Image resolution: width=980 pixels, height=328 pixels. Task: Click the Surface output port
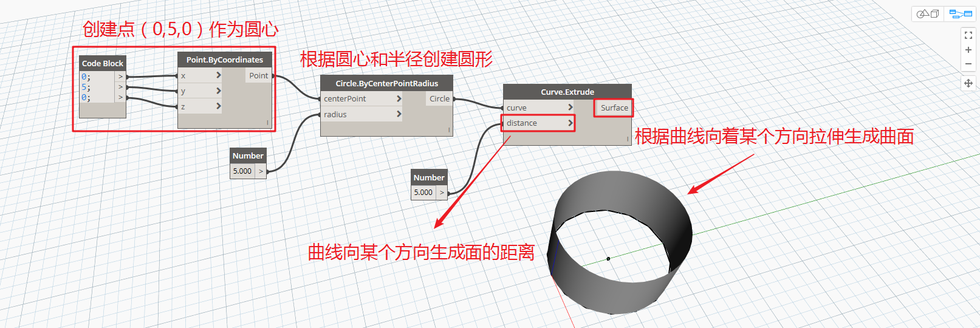click(614, 108)
